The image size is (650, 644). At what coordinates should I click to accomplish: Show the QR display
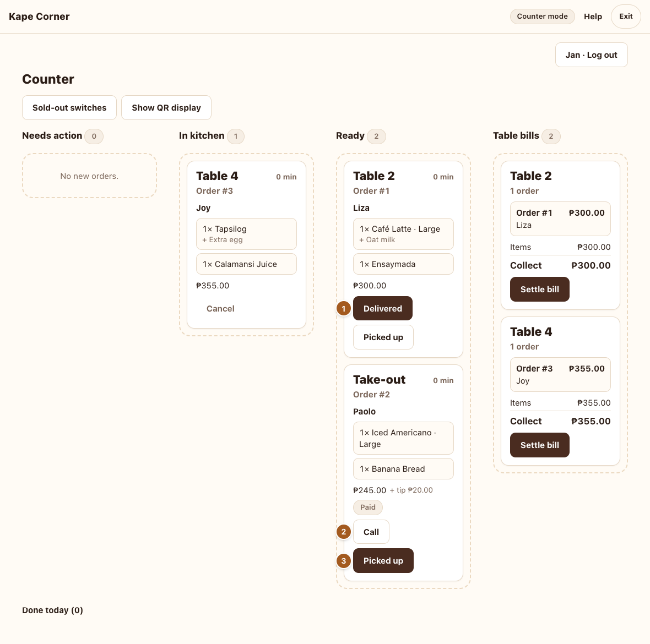tap(166, 108)
